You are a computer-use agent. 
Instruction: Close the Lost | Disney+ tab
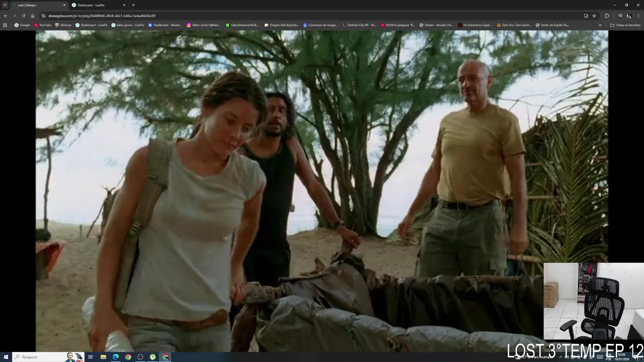click(64, 5)
